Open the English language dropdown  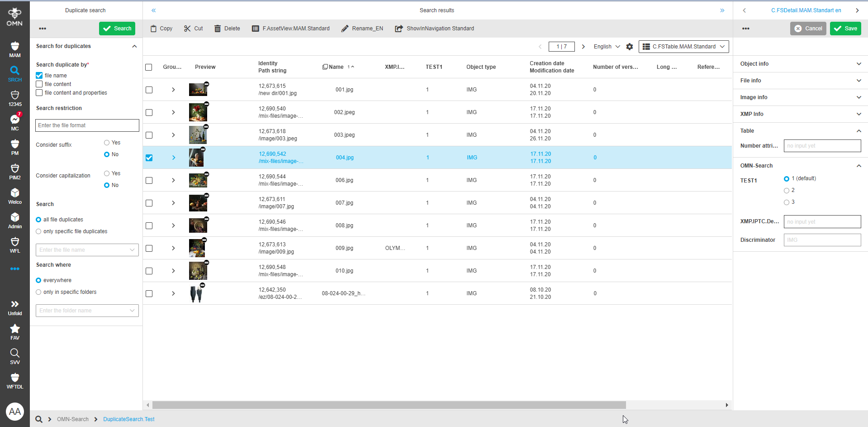(x=606, y=46)
